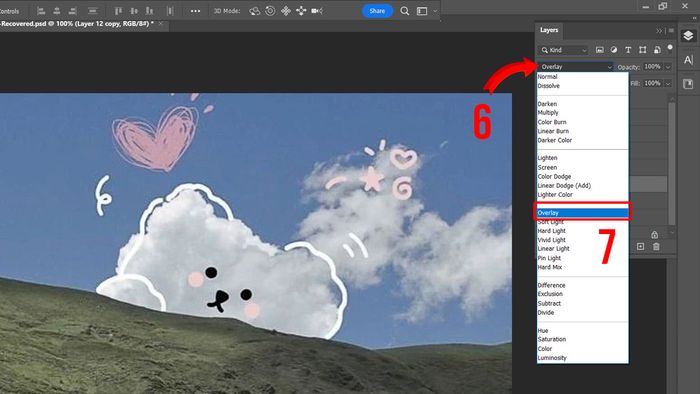The height and width of the screenshot is (394, 700).
Task: Click align horizontal centers icon
Action: click(57, 11)
